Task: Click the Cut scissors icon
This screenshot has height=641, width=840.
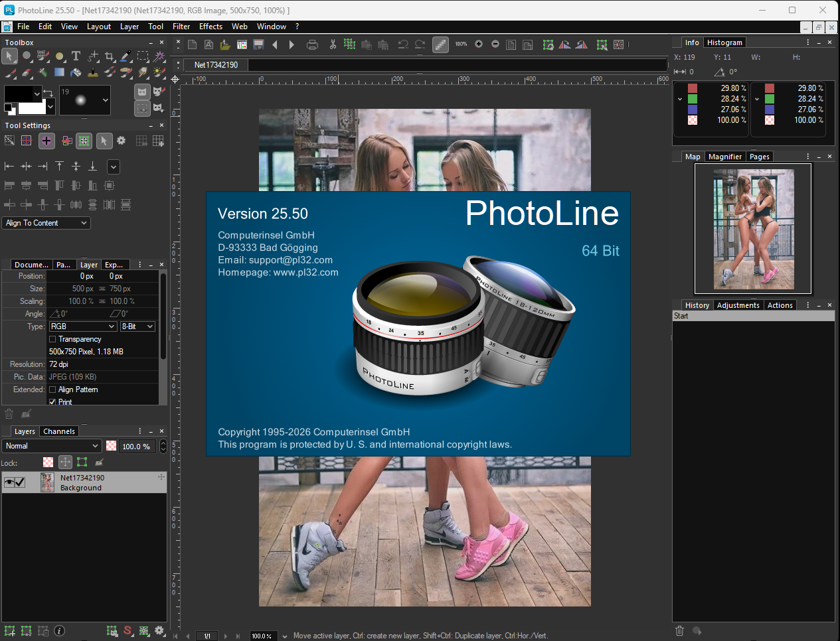Action: [x=333, y=44]
